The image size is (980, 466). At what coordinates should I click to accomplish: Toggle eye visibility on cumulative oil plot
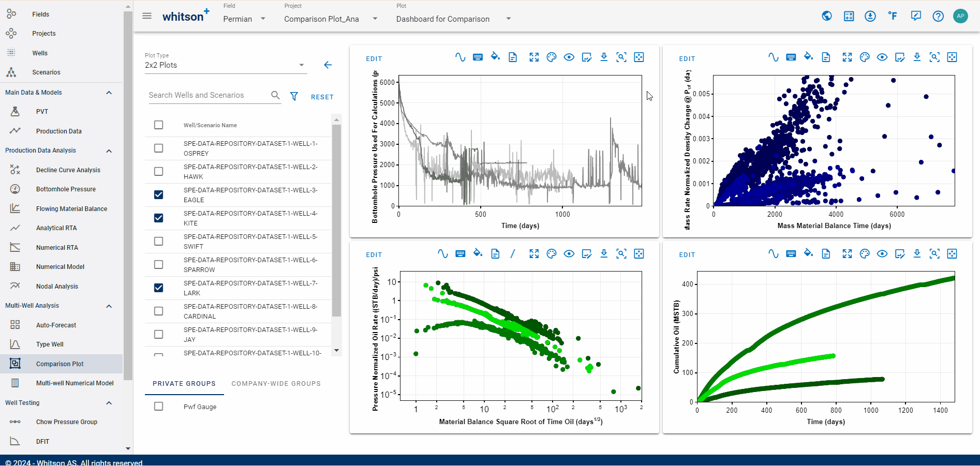pyautogui.click(x=882, y=253)
